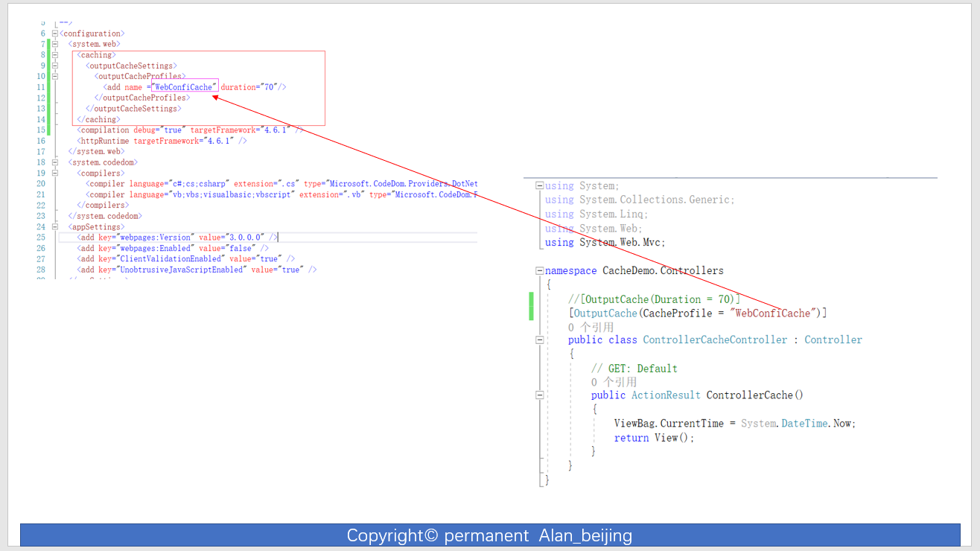Click the ActionResult return type
The height and width of the screenshot is (551, 980).
[x=666, y=395]
